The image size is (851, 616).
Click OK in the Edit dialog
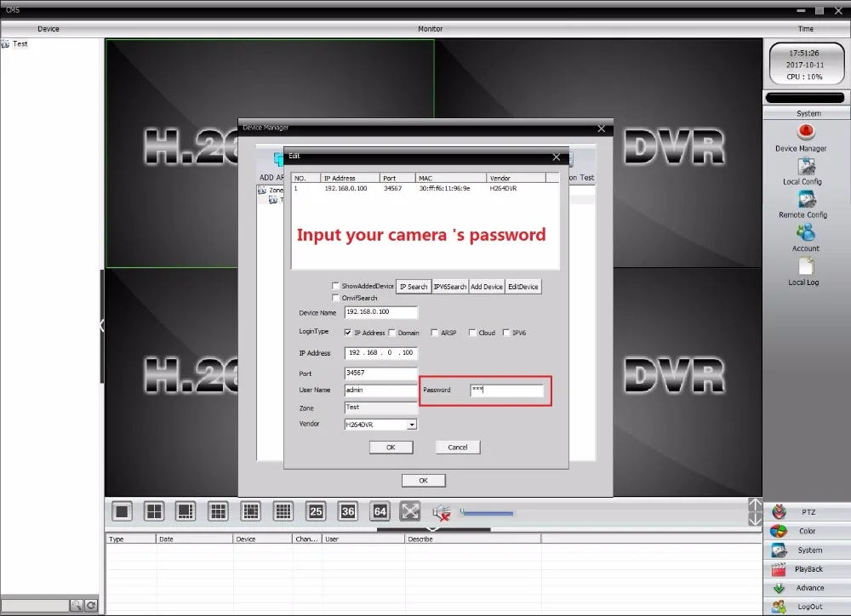(391, 448)
